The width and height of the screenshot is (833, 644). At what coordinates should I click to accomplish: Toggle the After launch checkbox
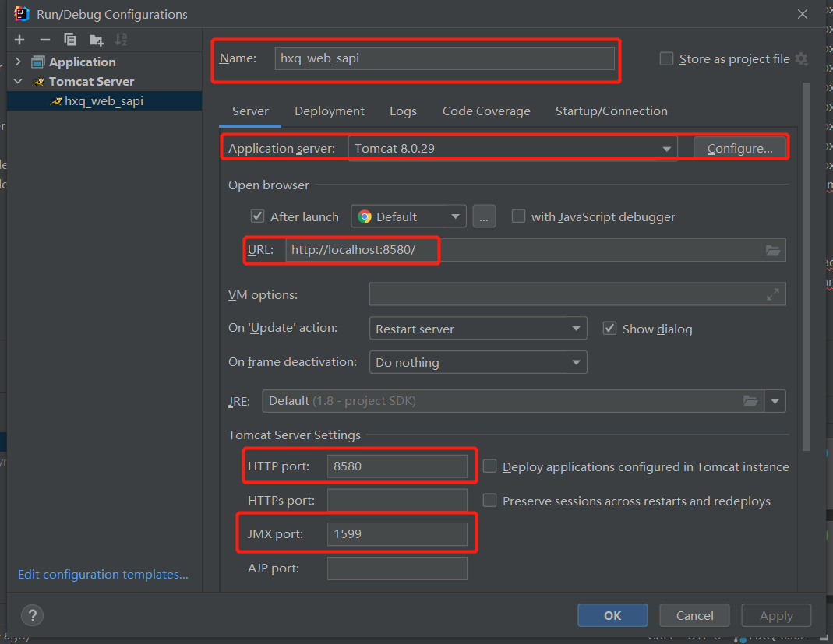258,216
